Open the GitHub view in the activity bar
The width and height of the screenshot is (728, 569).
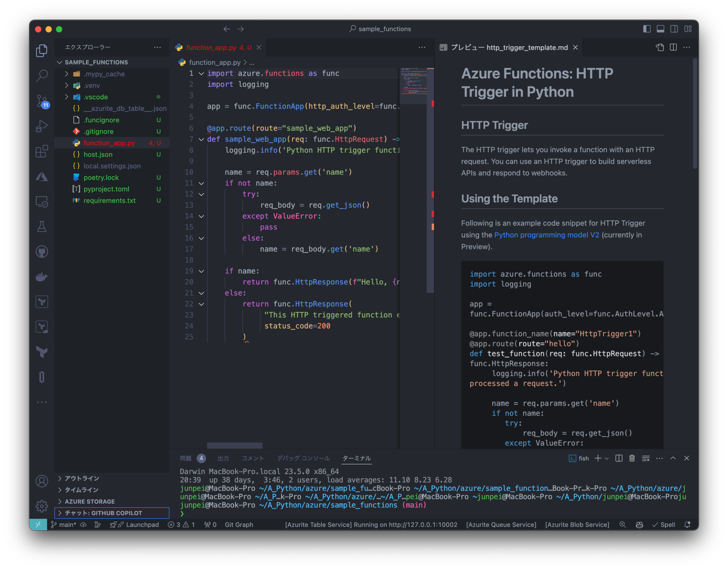click(42, 251)
